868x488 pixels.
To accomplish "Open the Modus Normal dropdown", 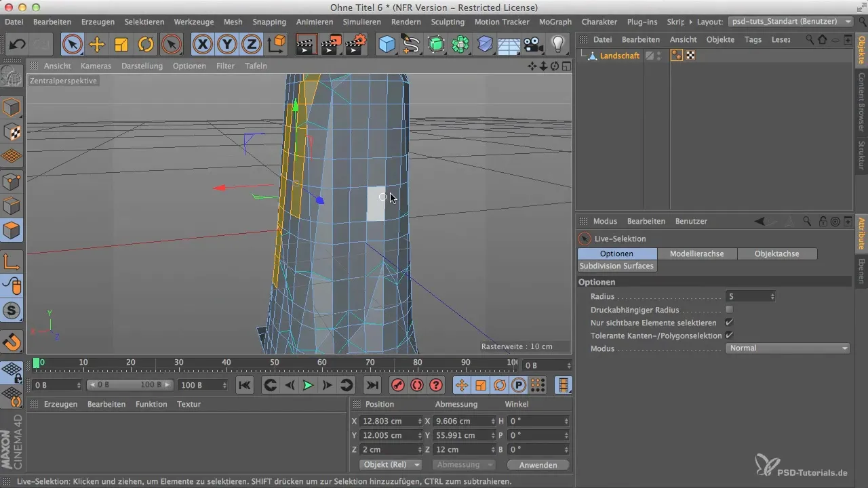I will 788,348.
